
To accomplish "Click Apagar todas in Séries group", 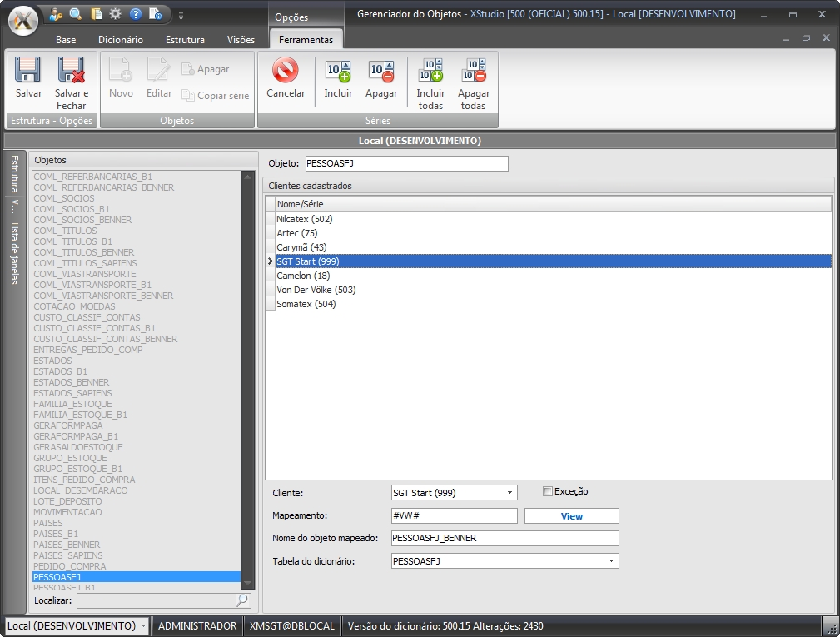I will click(x=473, y=71).
